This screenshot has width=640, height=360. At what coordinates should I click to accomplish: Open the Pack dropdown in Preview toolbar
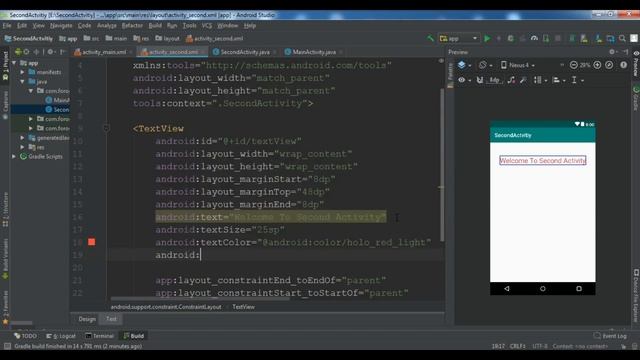pos(540,80)
